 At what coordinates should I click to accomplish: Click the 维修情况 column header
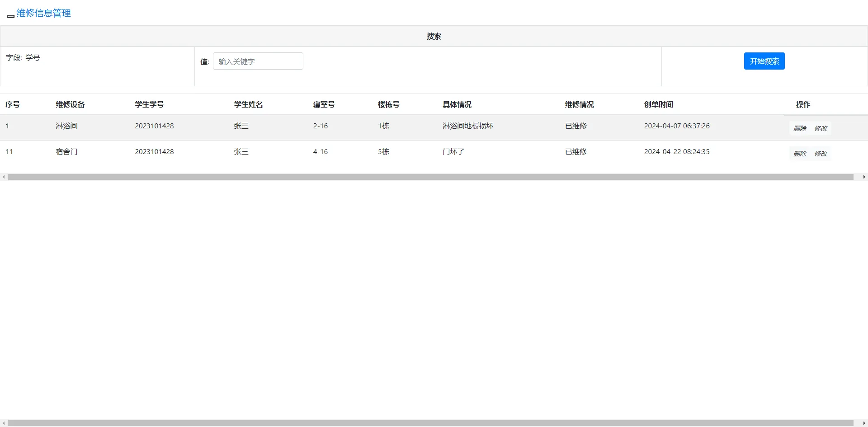[579, 104]
